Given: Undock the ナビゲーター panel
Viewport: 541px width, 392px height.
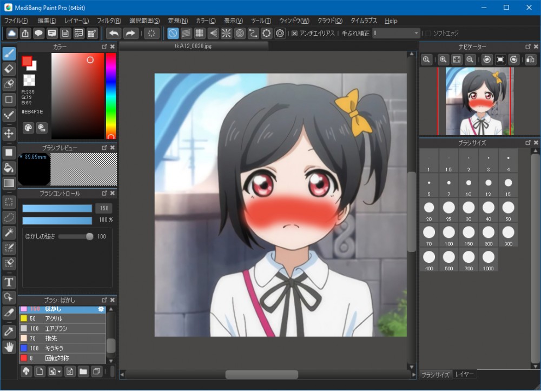Looking at the screenshot, I should point(528,46).
